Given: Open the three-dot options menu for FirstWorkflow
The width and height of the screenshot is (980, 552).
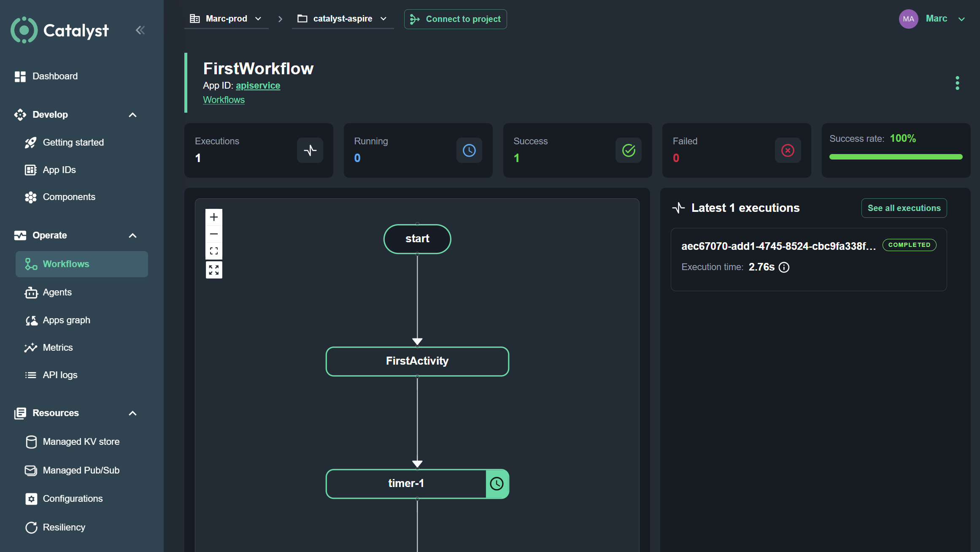Looking at the screenshot, I should click(957, 83).
